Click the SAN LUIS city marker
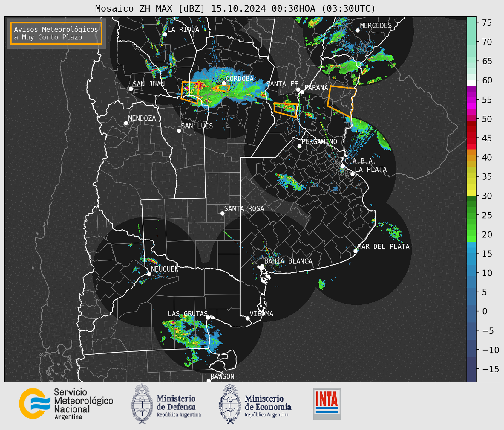The width and height of the screenshot is (504, 430). pyautogui.click(x=179, y=131)
